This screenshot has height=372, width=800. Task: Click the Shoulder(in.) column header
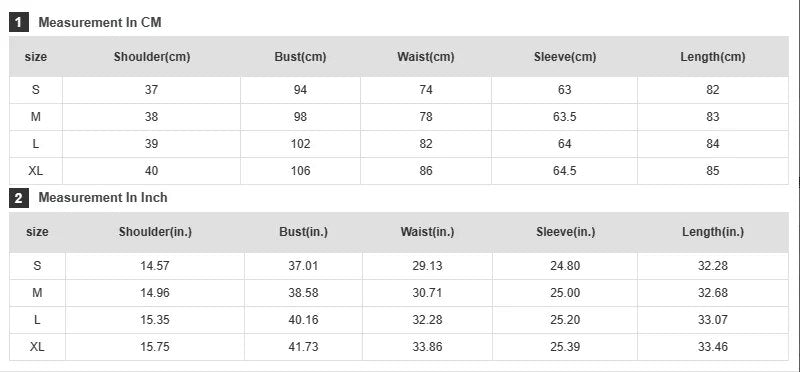click(155, 232)
